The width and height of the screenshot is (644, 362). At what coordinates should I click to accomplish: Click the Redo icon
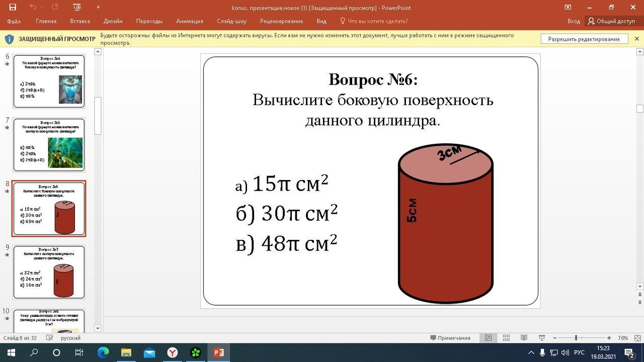55,7
